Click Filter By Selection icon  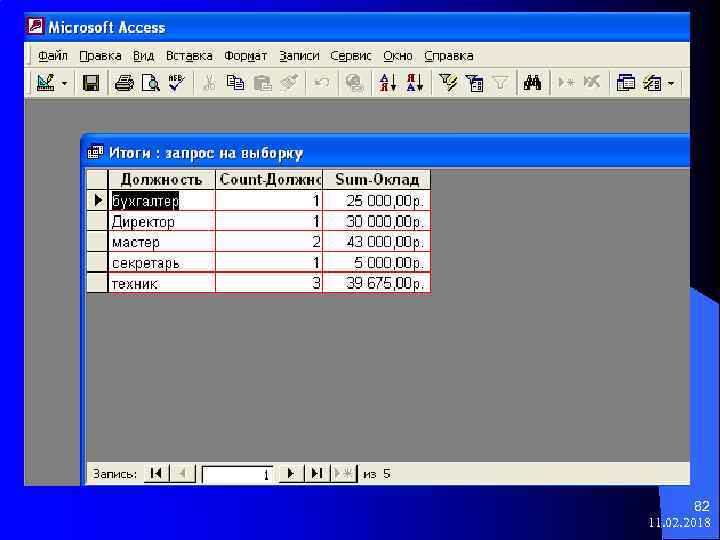pos(448,83)
